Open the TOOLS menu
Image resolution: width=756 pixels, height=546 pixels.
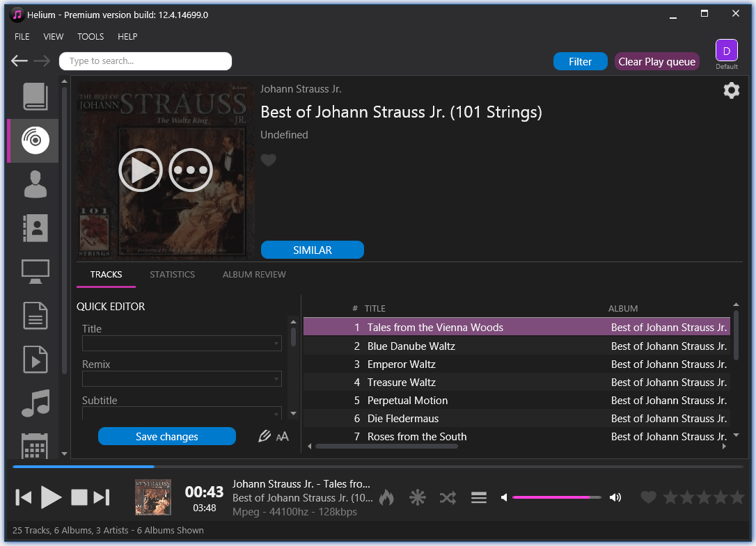[90, 37]
